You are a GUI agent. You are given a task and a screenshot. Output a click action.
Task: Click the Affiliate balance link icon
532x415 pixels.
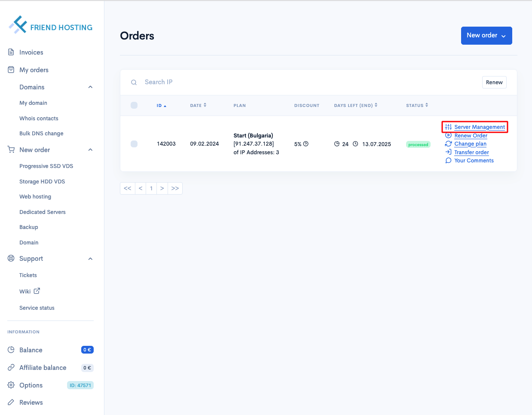click(x=11, y=367)
